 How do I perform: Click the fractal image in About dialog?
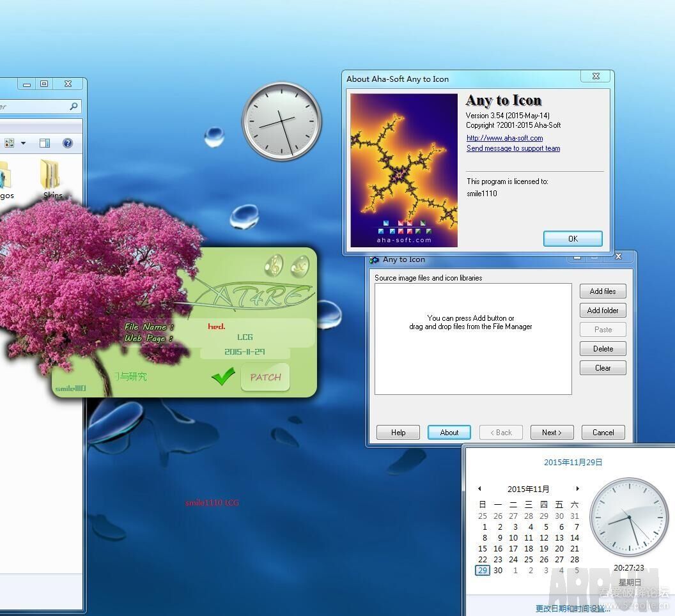404,170
